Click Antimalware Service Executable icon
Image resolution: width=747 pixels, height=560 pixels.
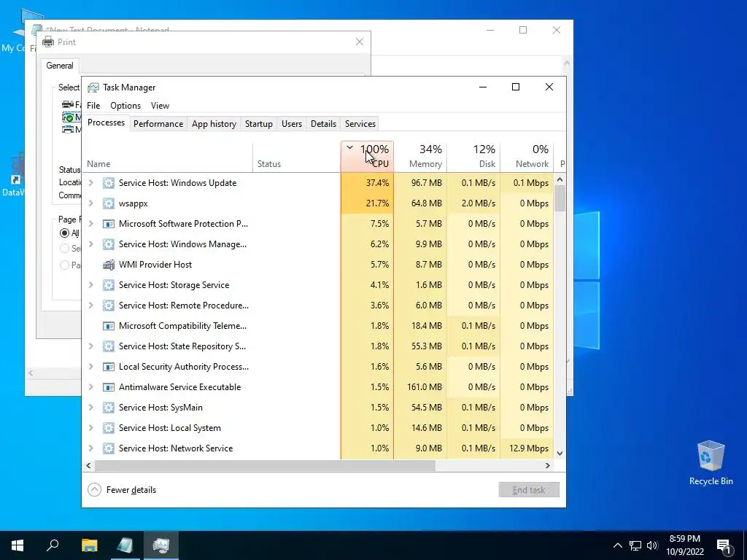pyautogui.click(x=109, y=388)
